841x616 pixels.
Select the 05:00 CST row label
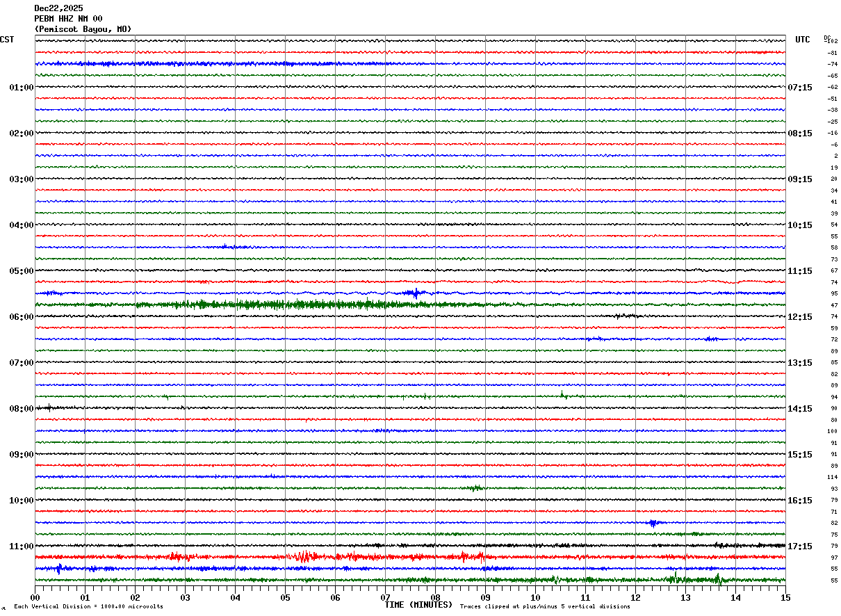click(22, 271)
